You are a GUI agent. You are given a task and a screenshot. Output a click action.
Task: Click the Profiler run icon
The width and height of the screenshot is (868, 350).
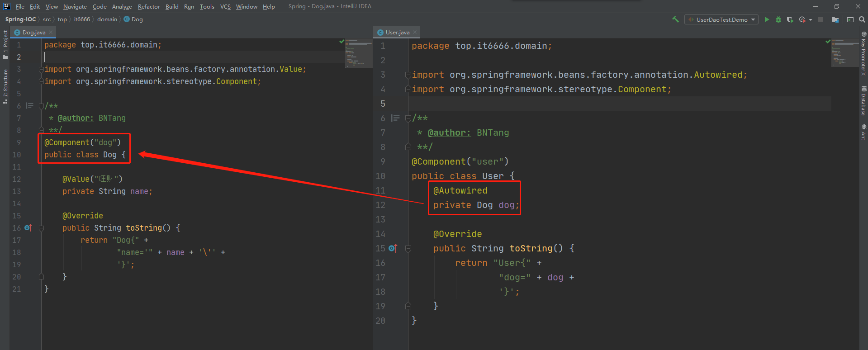tap(802, 19)
